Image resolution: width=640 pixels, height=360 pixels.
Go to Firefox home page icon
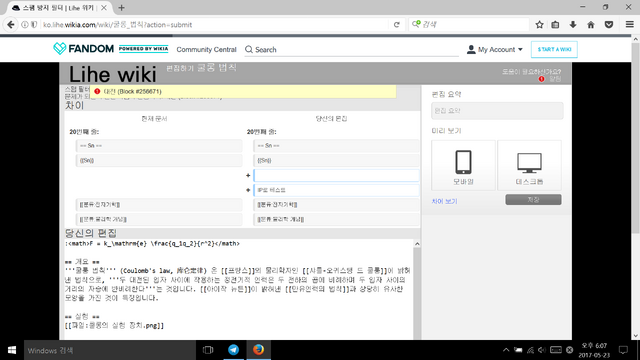(591, 24)
